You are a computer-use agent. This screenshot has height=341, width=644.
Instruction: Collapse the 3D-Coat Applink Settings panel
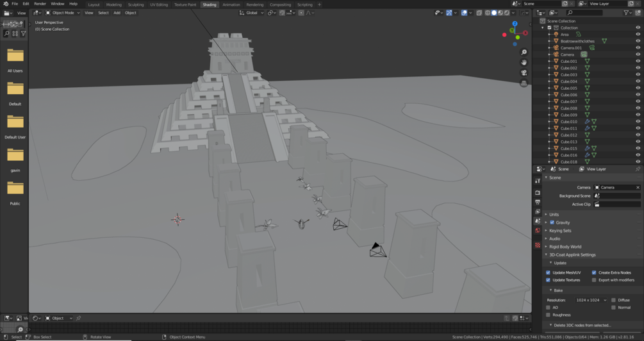[x=572, y=254]
